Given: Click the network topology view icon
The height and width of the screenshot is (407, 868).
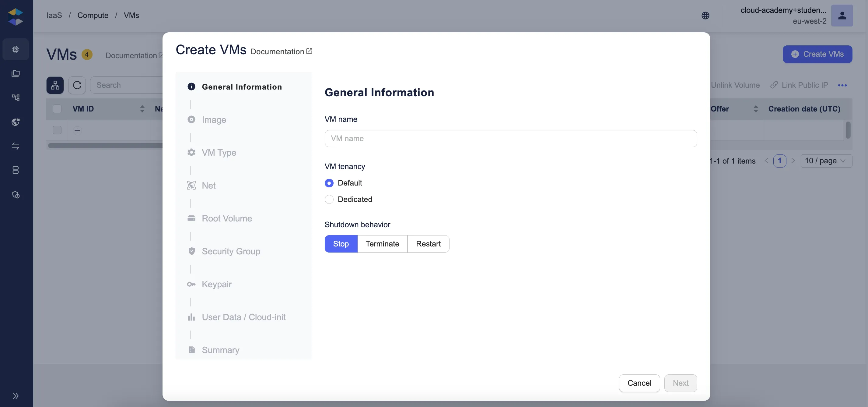Looking at the screenshot, I should 55,85.
